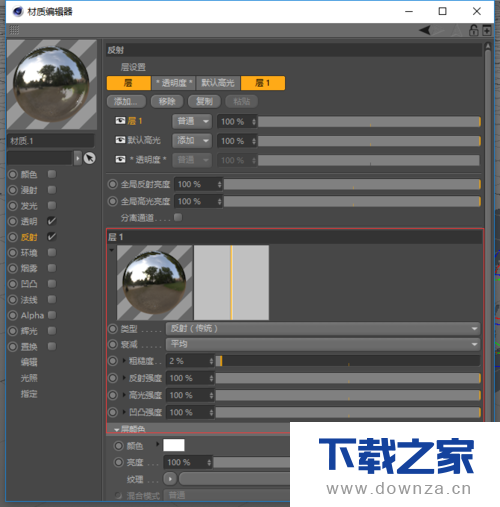Adjust the 反射强度 slider
This screenshot has height=507, width=500.
(x=348, y=378)
